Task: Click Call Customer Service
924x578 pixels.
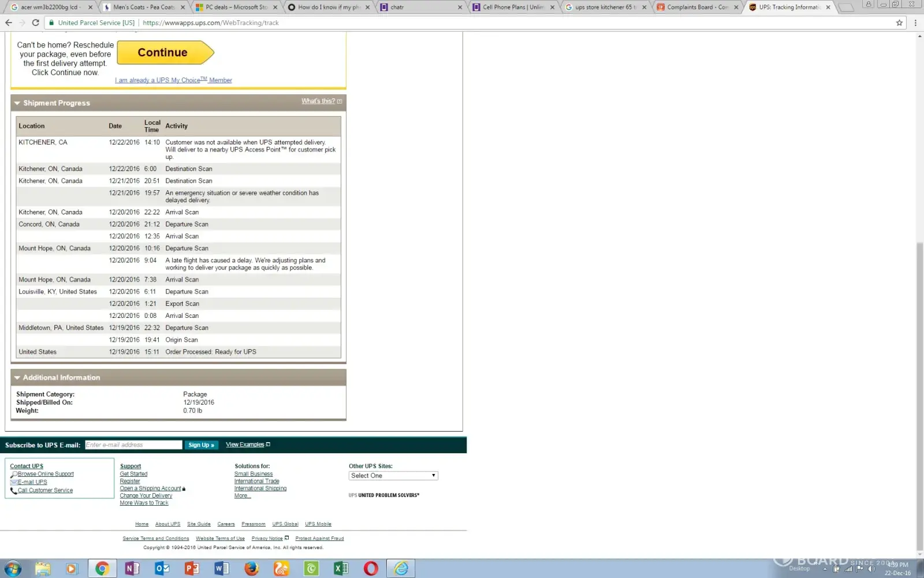Action: pos(45,491)
